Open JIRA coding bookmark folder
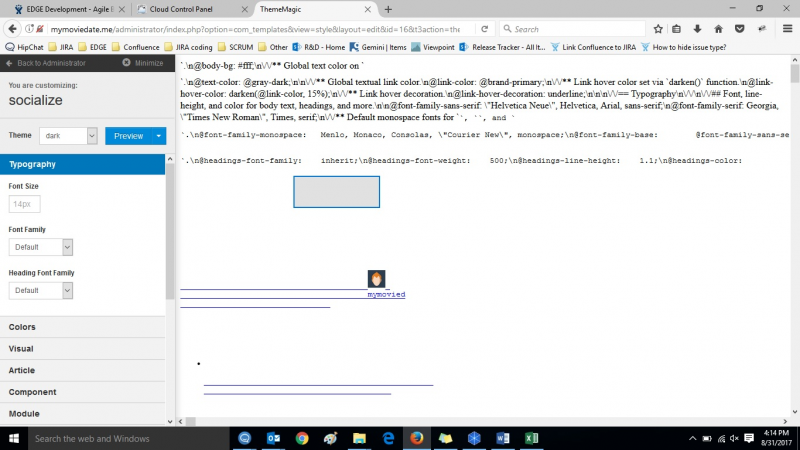 tap(188, 47)
